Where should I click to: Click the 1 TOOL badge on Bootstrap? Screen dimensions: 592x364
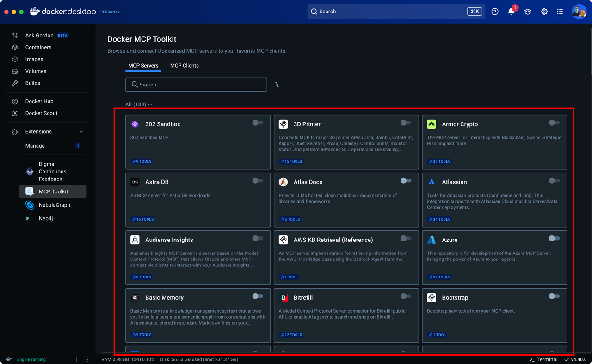pyautogui.click(x=437, y=335)
